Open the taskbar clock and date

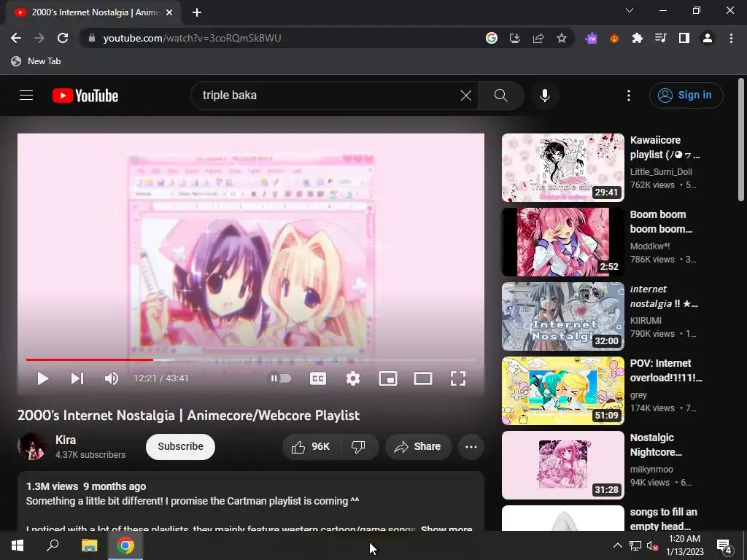pyautogui.click(x=684, y=545)
